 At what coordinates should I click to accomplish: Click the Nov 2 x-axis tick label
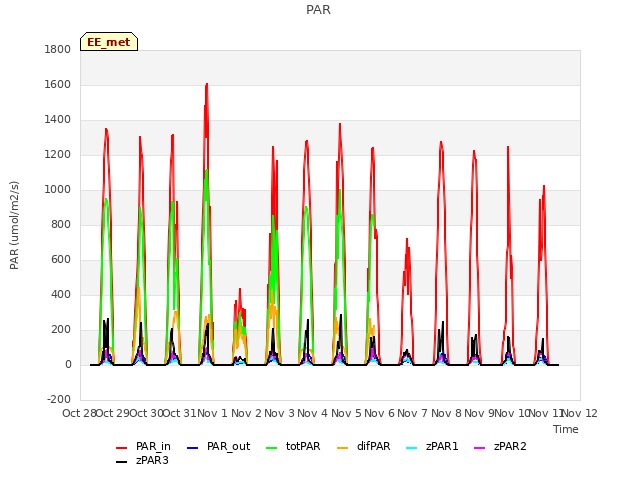click(x=246, y=413)
